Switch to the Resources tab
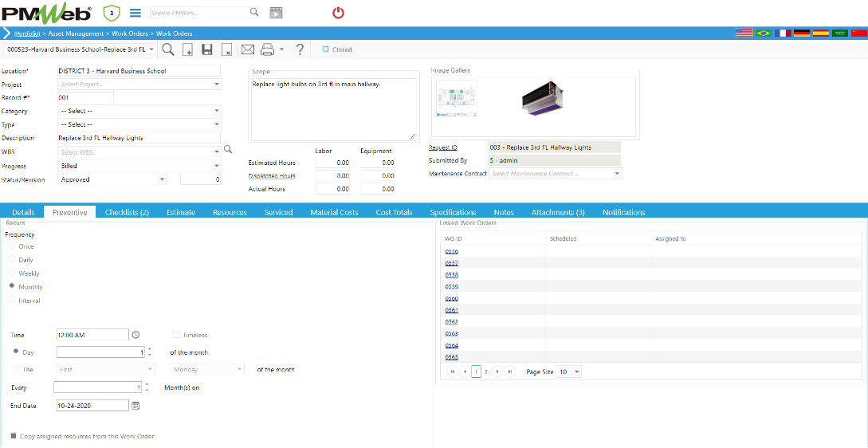This screenshot has width=868, height=448. [x=230, y=212]
